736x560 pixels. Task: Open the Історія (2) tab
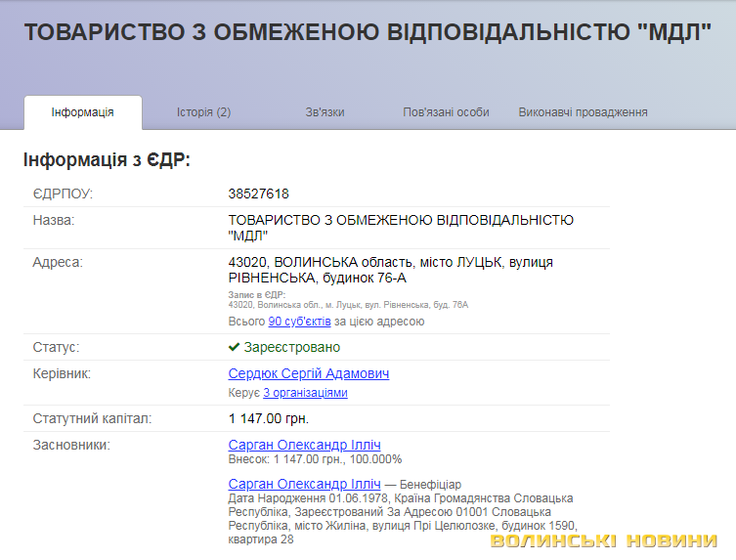pos(203,112)
